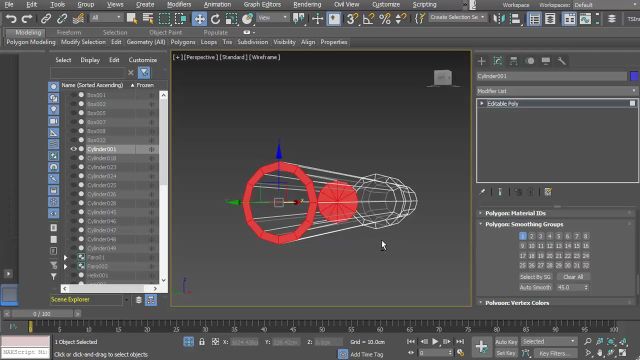
Task: Open the Hierarchy tab of the command panel
Action: 513,61
